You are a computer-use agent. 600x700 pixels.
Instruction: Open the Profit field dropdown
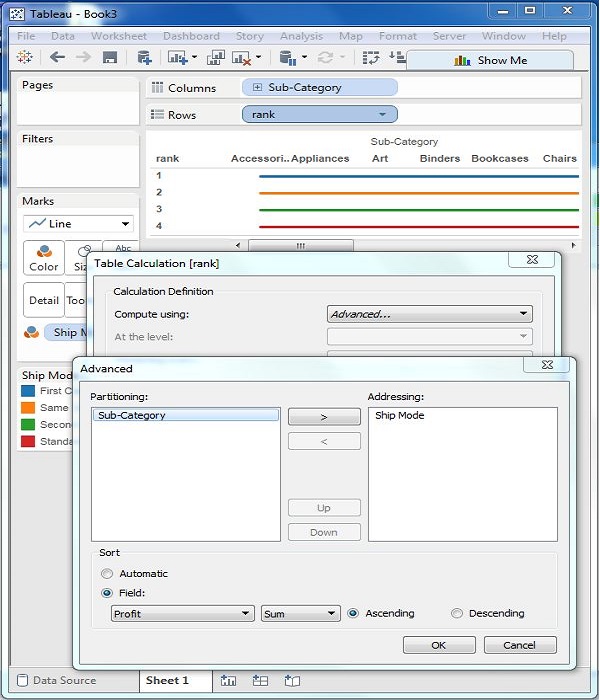pos(182,614)
